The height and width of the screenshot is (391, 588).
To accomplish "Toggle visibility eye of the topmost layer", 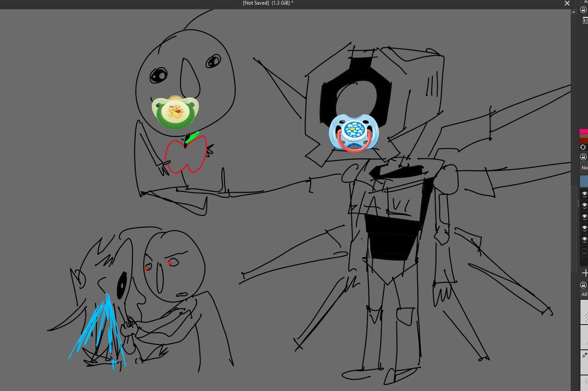I will [584, 194].
